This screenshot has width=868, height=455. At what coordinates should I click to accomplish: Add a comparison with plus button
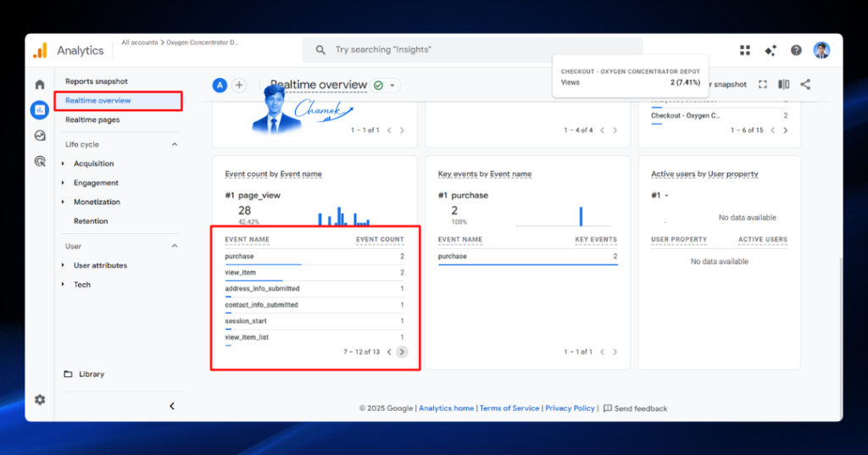[x=239, y=86]
